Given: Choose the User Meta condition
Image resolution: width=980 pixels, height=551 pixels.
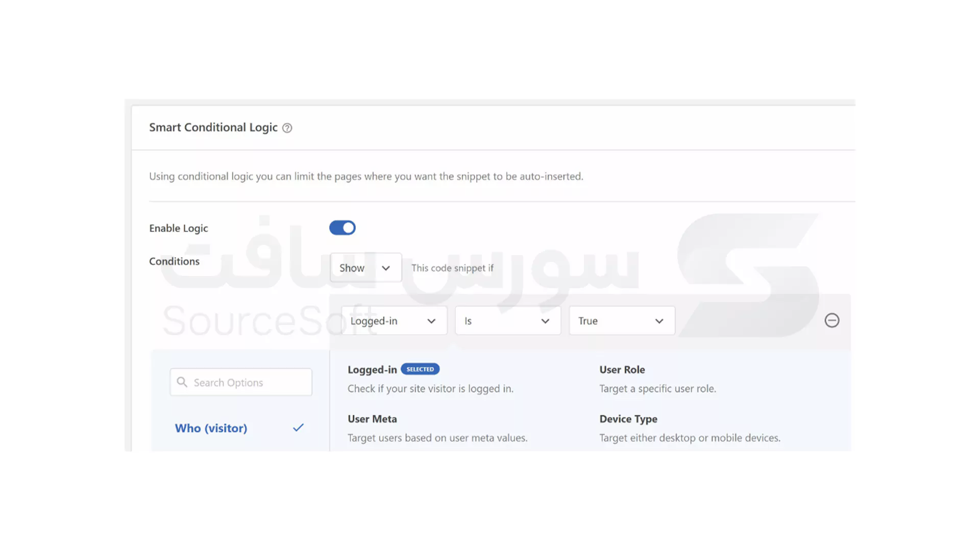Looking at the screenshot, I should tap(372, 419).
